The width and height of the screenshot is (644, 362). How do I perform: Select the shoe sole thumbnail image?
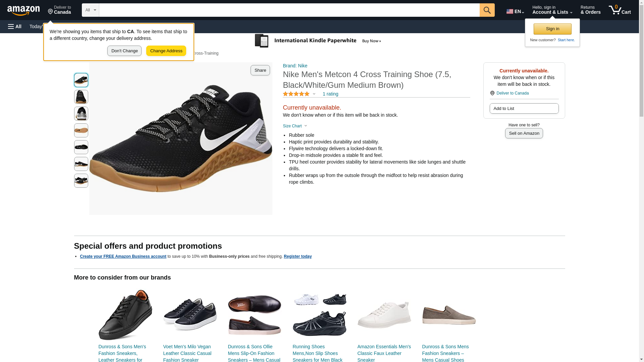tap(81, 130)
